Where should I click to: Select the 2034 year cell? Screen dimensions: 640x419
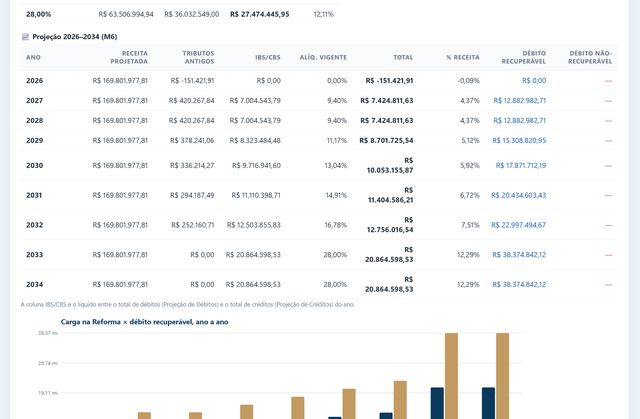pos(34,285)
